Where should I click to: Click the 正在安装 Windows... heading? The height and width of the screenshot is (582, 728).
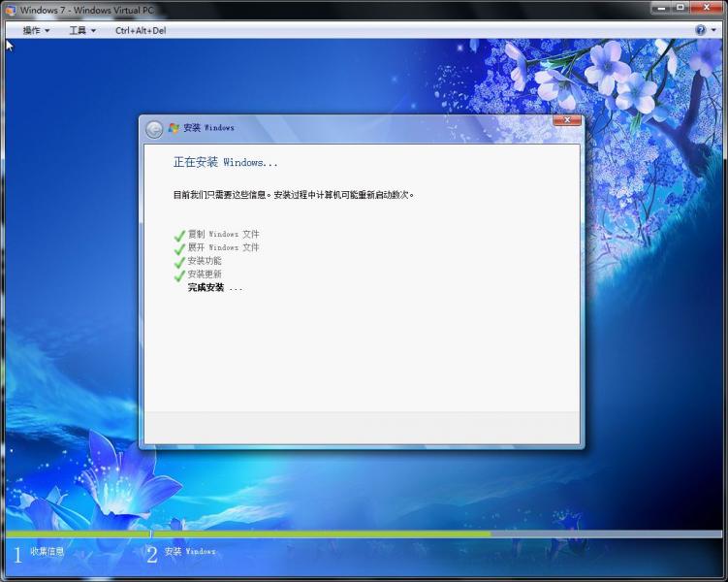[x=225, y=162]
